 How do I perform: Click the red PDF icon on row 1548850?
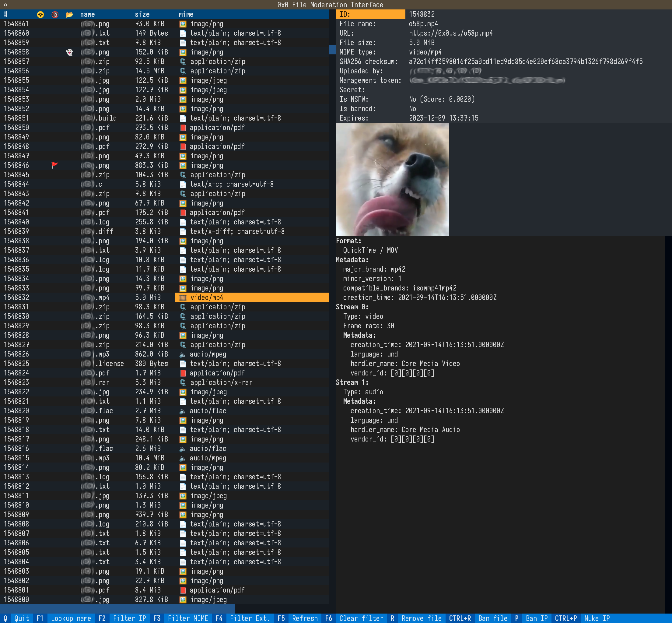coord(183,128)
